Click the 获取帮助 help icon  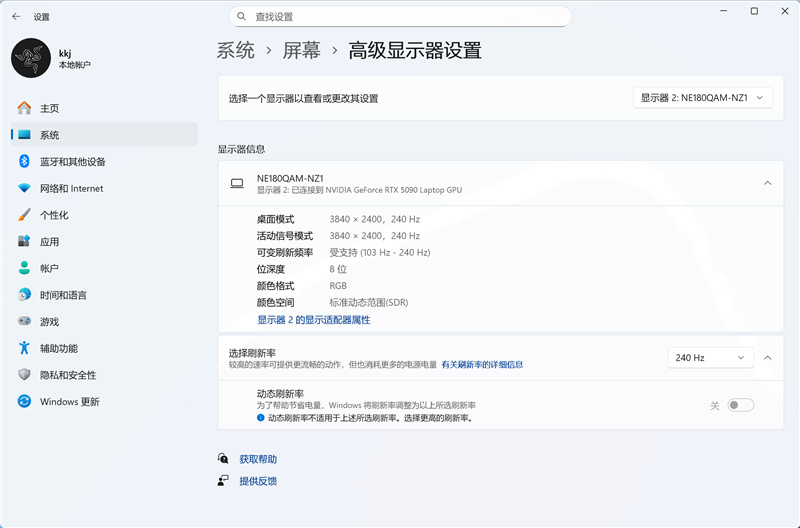click(223, 458)
